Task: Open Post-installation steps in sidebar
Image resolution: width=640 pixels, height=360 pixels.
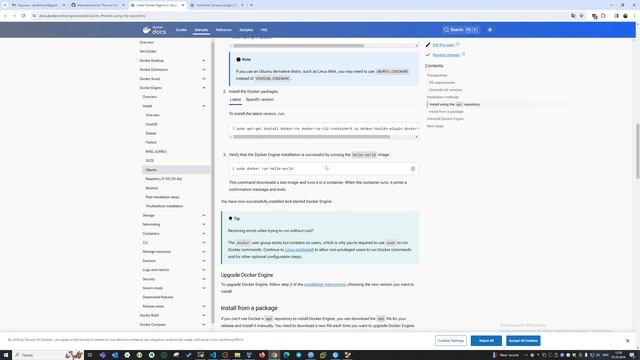Action: 162,197
